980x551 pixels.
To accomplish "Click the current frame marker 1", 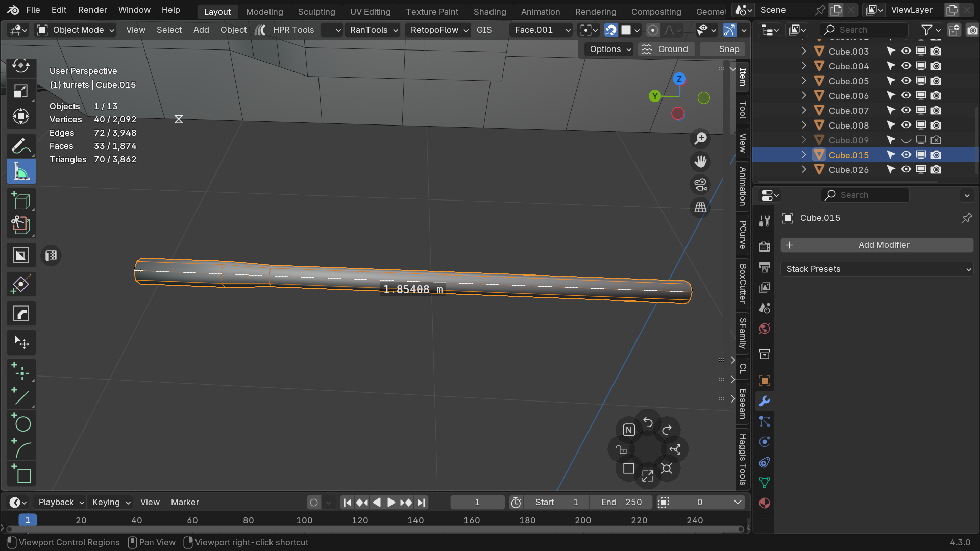I will [28, 520].
